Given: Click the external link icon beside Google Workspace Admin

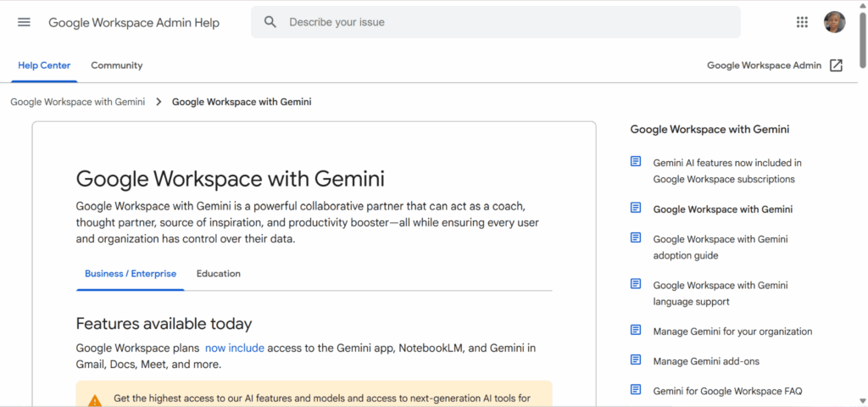Looking at the screenshot, I should [836, 65].
